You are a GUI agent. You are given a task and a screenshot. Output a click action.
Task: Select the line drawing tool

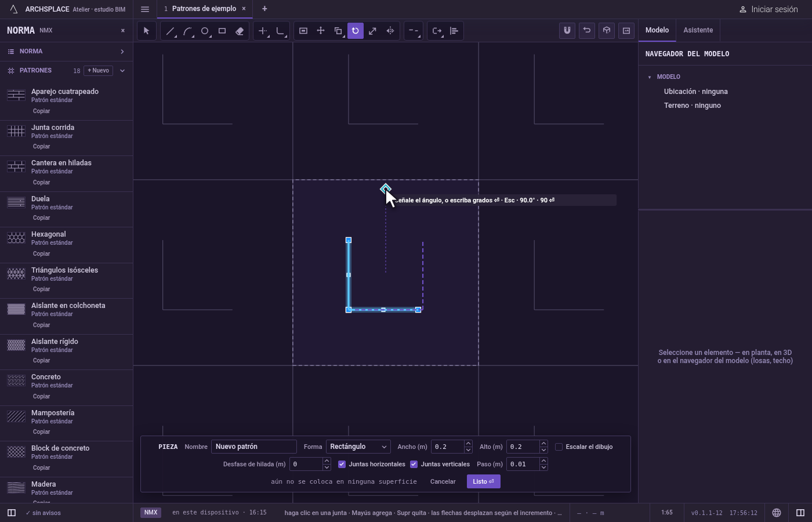170,31
